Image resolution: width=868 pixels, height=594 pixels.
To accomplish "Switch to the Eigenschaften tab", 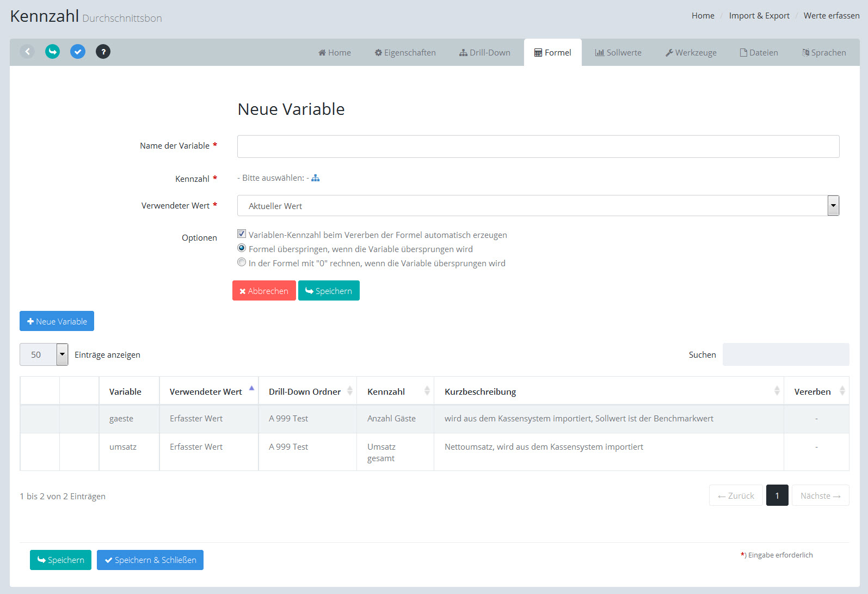I will pos(405,53).
